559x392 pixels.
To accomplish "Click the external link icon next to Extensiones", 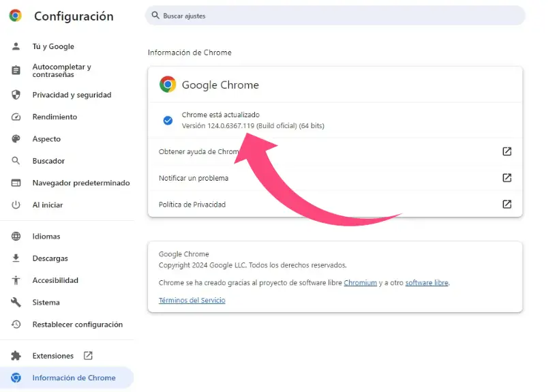I will (x=88, y=355).
